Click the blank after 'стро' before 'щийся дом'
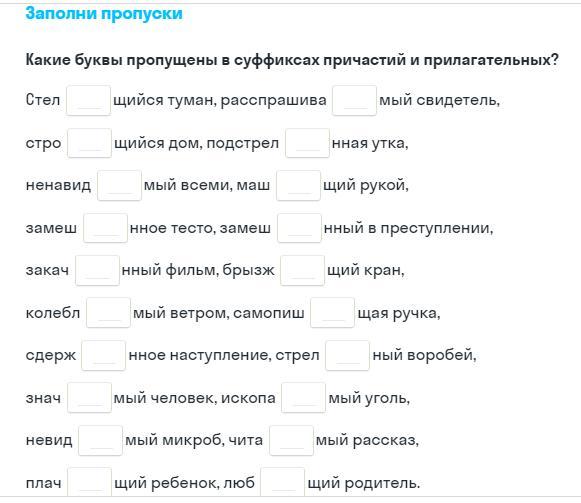This screenshot has height=503, width=581. [x=89, y=143]
